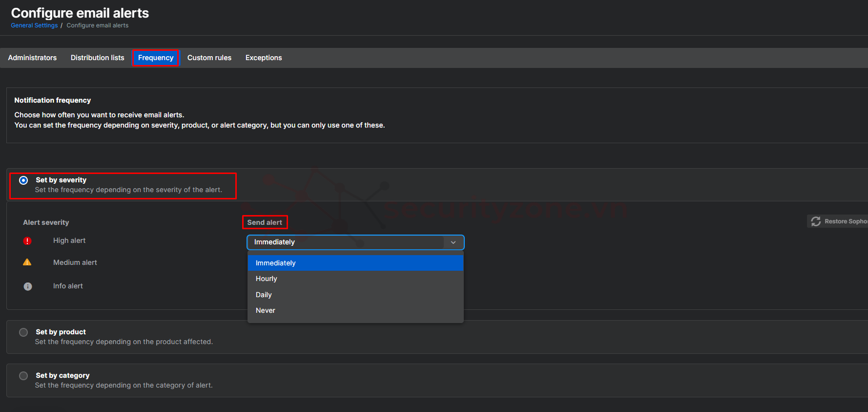Select the Set by product radio button

click(x=23, y=332)
